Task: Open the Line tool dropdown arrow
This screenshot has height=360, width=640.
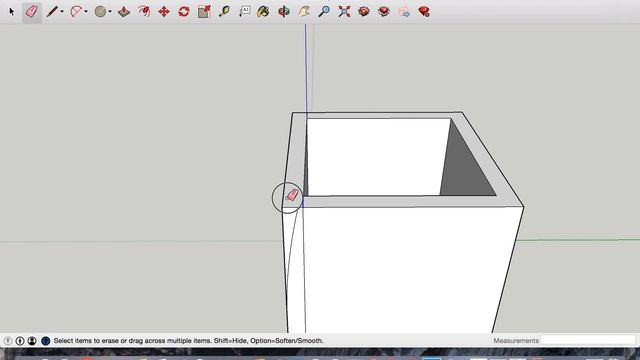Action: pyautogui.click(x=62, y=11)
